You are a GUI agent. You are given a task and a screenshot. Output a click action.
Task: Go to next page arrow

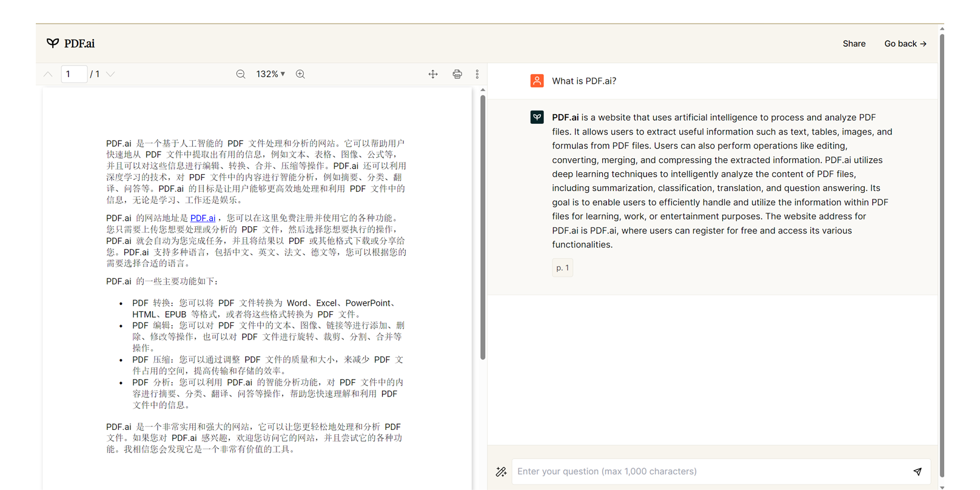click(110, 74)
